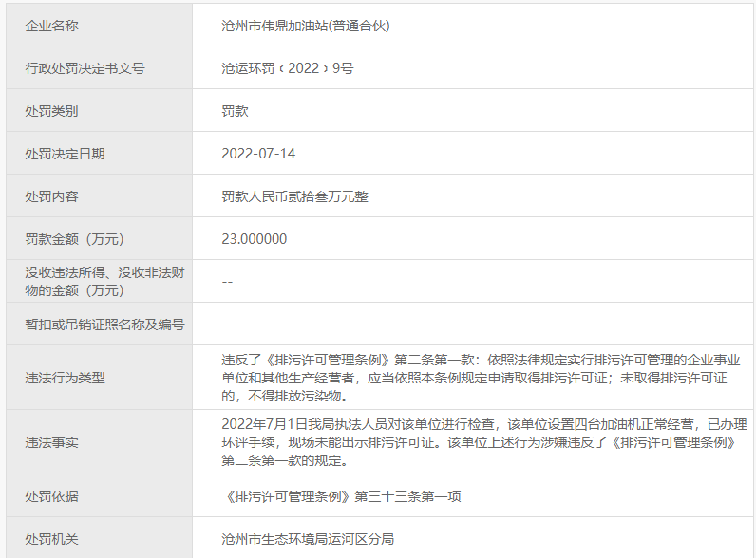The height and width of the screenshot is (558, 756).
Task: Click the label '处罚类别'
Action: 51,111
